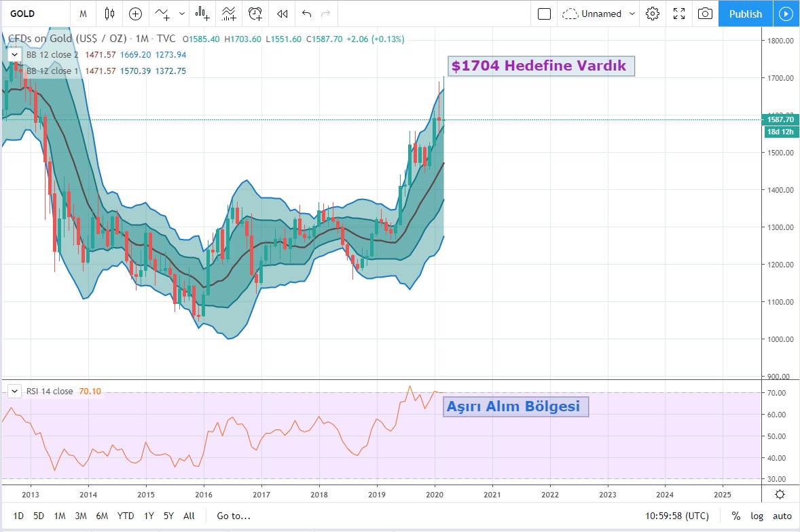
Task: Open the Indicators button
Action: coord(163,14)
